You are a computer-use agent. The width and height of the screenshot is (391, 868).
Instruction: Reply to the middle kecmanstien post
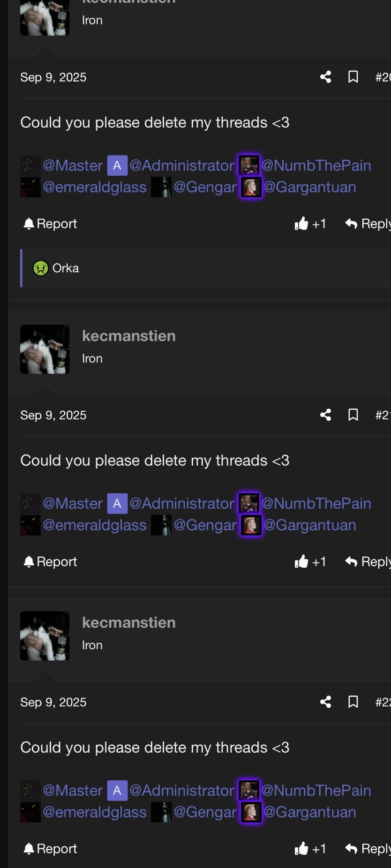(x=368, y=562)
